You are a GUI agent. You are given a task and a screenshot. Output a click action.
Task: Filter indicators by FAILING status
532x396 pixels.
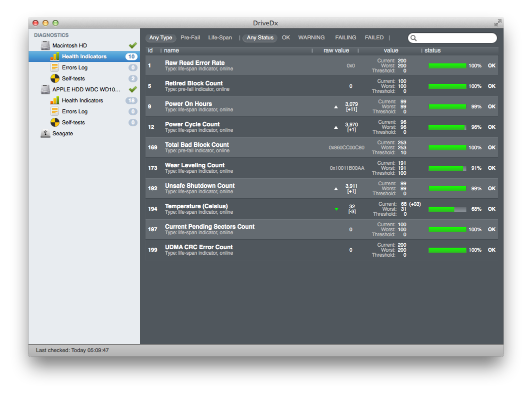click(345, 37)
